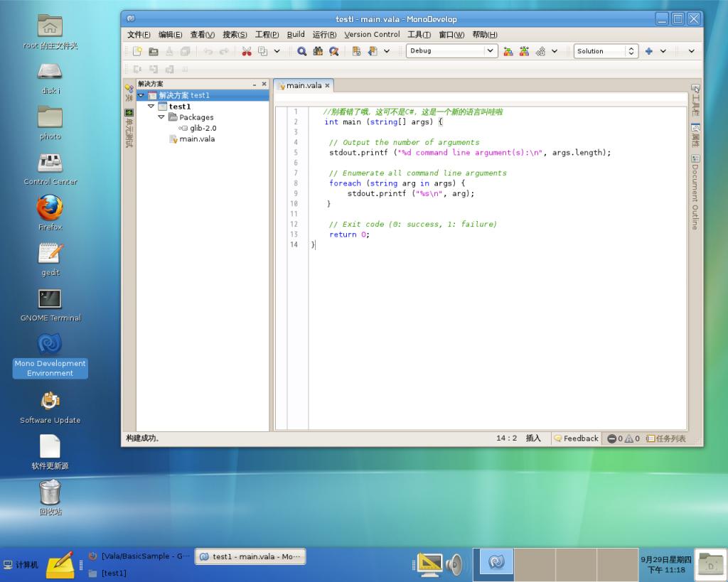Close the main.vala tab

(x=327, y=85)
